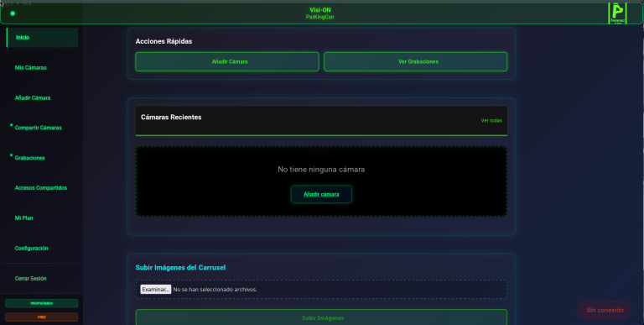Screen dimensions: 644x325
Task: Click the PROPIETARIO badge
Action: (41, 304)
